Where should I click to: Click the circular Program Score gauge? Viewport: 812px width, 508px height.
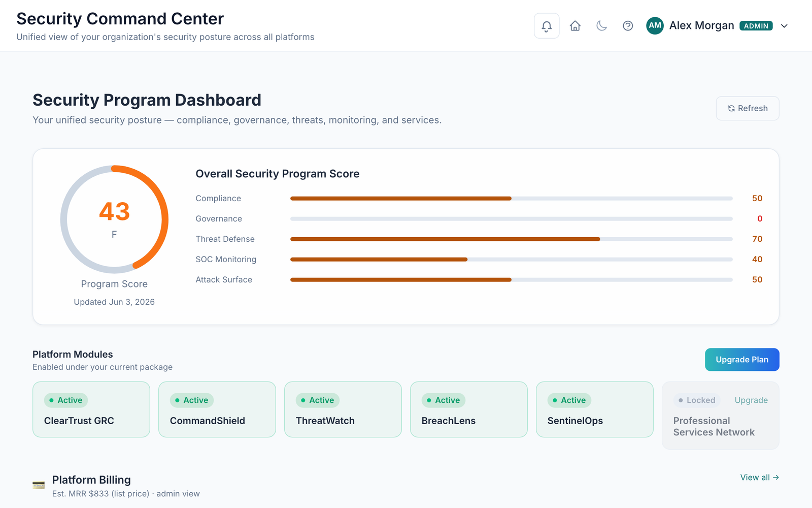click(114, 219)
